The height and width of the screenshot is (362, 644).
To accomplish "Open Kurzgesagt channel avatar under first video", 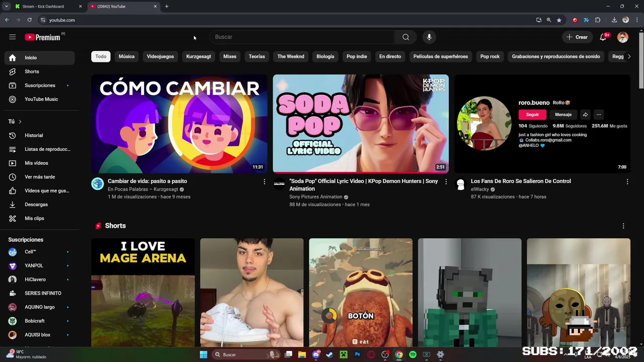I will tap(98, 184).
